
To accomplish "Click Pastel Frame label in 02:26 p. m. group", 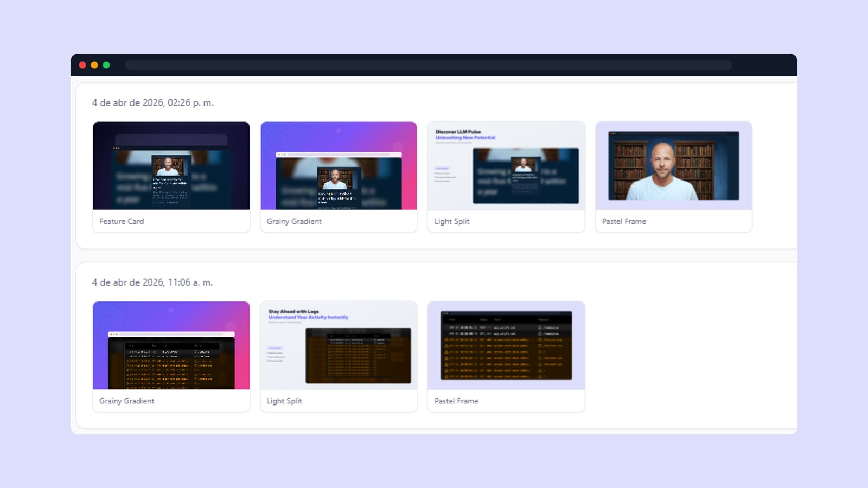I will click(x=624, y=221).
